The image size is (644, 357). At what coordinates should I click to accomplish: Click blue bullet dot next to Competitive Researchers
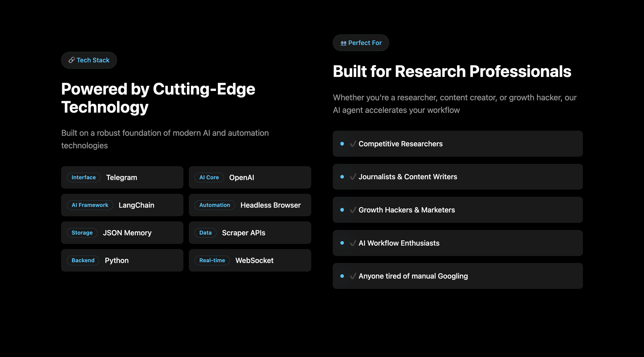342,144
